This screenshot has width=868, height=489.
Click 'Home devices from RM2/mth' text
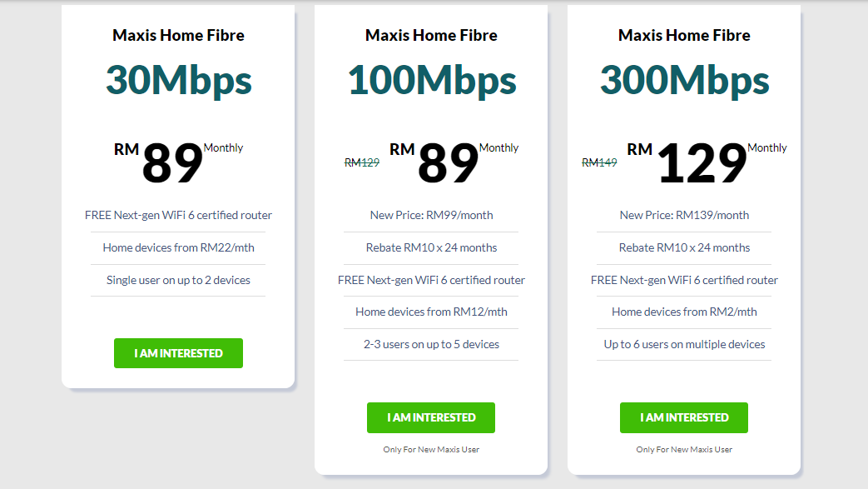(684, 312)
